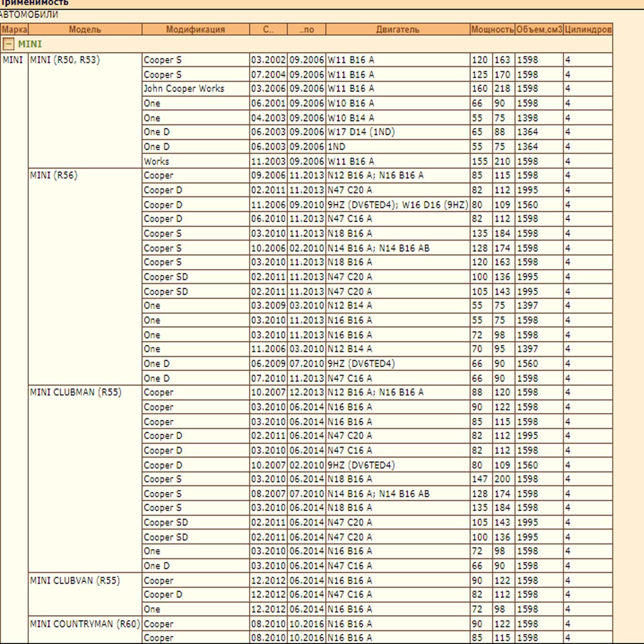Select the Цилиндров column header
The height and width of the screenshot is (644, 644).
[588, 29]
